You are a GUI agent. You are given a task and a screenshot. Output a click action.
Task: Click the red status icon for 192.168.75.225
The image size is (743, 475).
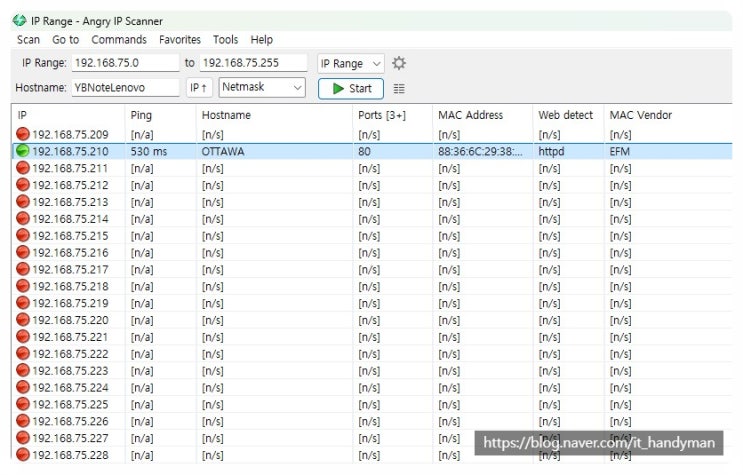22,404
